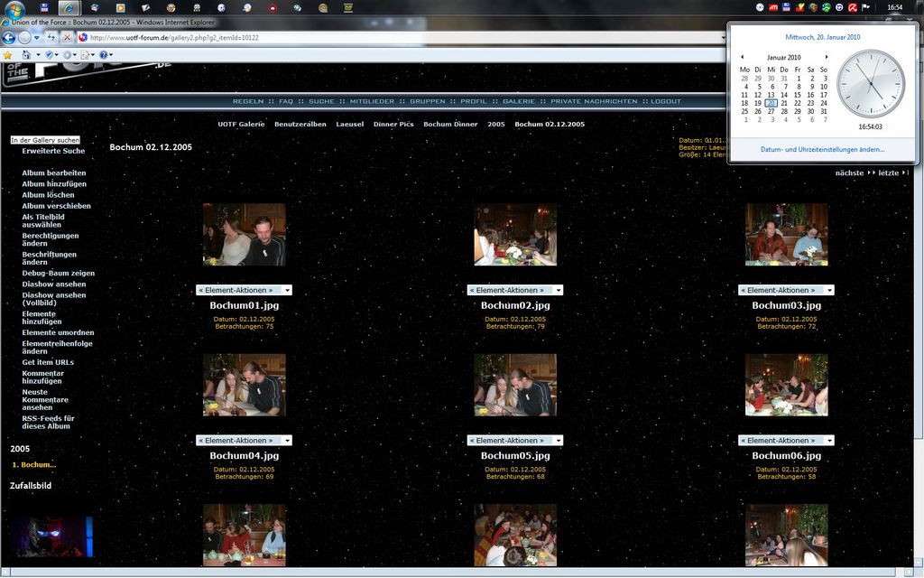The image size is (924, 578).
Task: Click the gallery search input field
Action: tap(45, 140)
